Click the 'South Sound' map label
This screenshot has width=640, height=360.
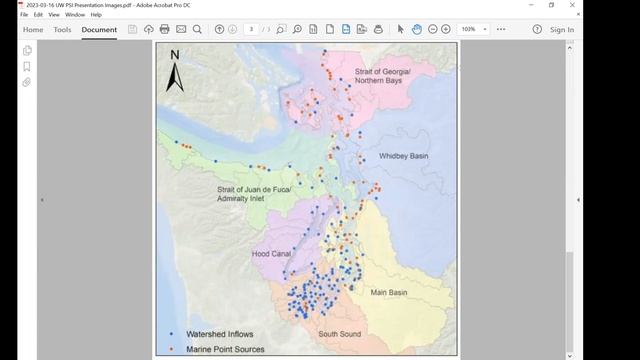tap(340, 334)
